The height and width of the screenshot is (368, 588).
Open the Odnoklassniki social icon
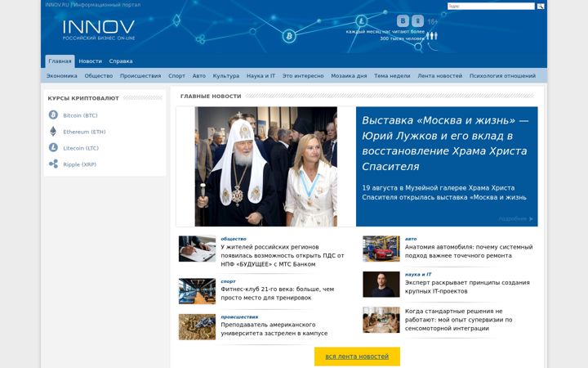pos(418,20)
